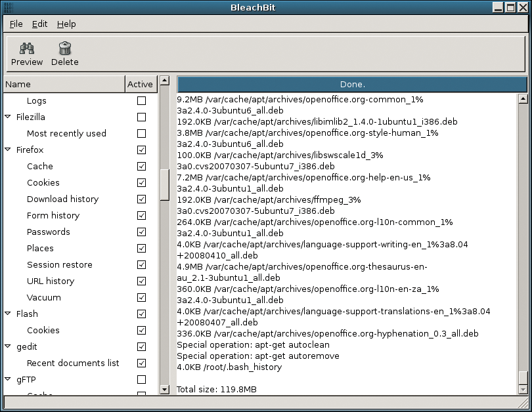532x412 pixels.
Task: Click the Active column header
Action: coord(141,85)
